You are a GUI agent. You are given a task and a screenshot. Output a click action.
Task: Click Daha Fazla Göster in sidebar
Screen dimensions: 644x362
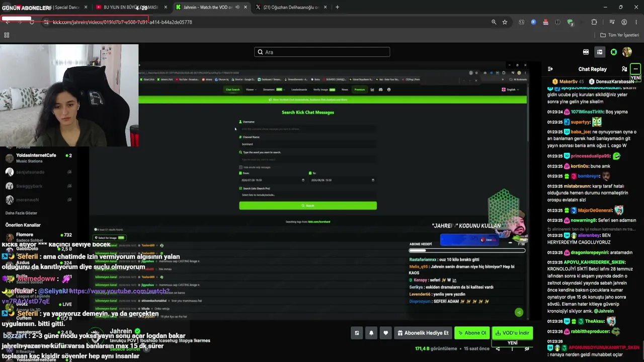[21, 213]
